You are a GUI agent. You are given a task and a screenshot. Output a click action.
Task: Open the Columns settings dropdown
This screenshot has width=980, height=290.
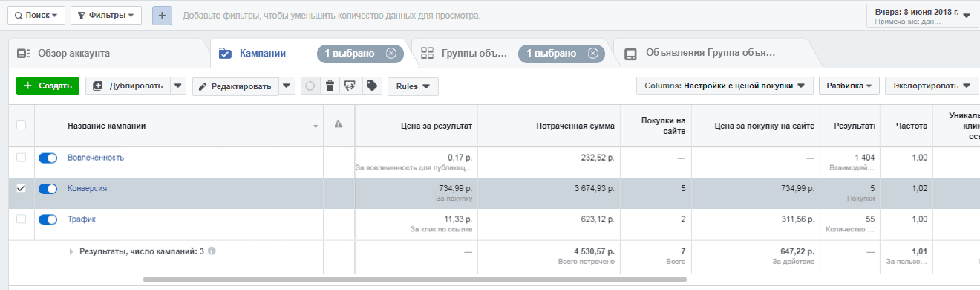coord(725,86)
